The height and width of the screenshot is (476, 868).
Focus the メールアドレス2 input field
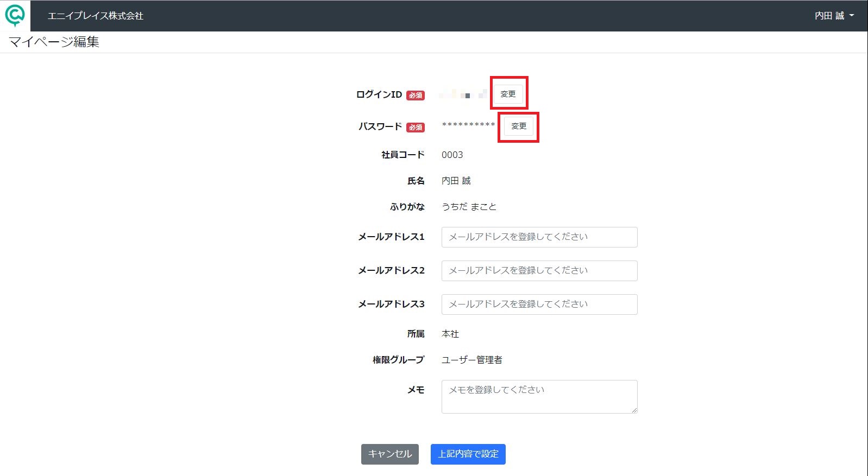[539, 271]
